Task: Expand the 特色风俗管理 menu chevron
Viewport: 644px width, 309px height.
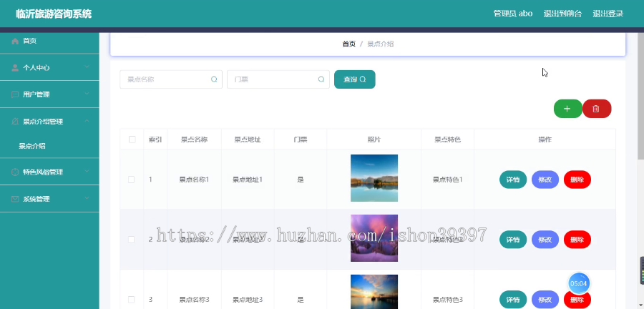Action: tap(87, 171)
